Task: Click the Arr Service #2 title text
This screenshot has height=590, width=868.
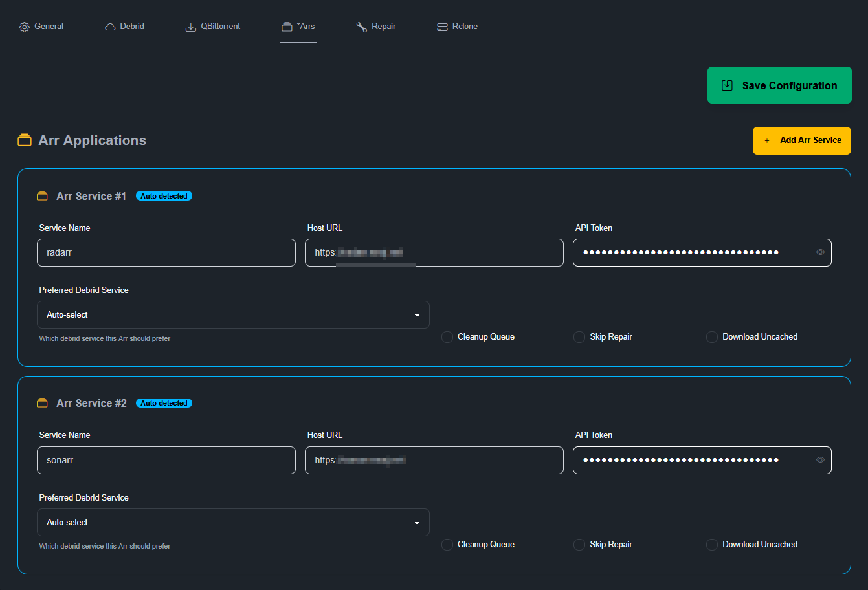Action: [91, 403]
